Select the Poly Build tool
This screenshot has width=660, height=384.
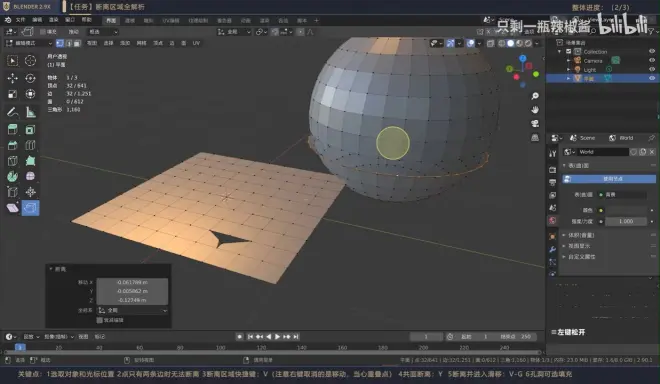pyautogui.click(x=30, y=161)
